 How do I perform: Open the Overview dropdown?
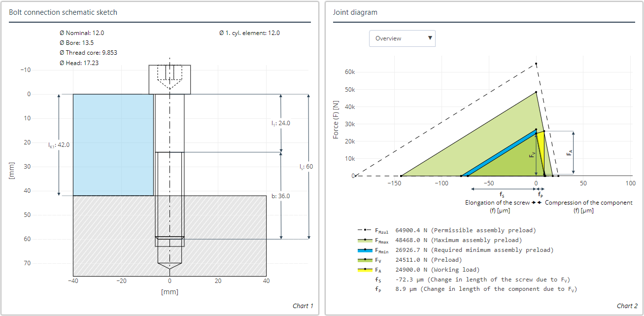coord(402,38)
